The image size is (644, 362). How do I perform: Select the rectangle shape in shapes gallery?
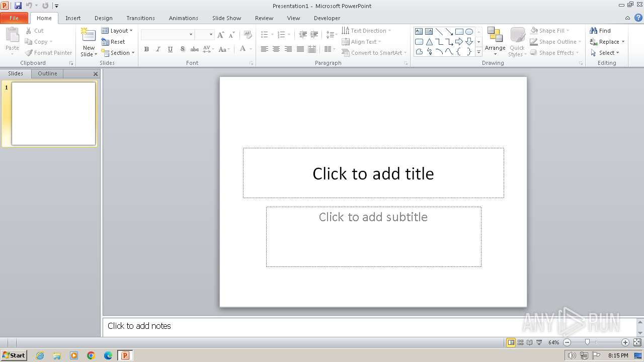click(459, 31)
